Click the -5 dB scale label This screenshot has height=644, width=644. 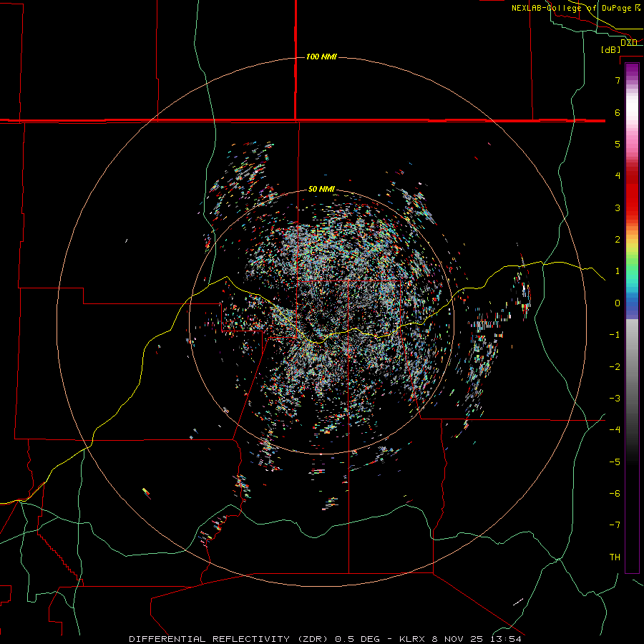pyautogui.click(x=615, y=462)
